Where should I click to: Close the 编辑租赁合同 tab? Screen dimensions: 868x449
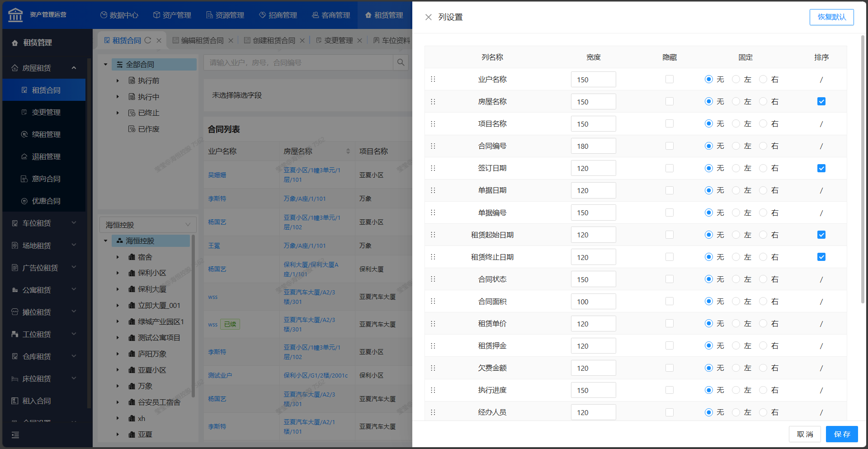231,41
